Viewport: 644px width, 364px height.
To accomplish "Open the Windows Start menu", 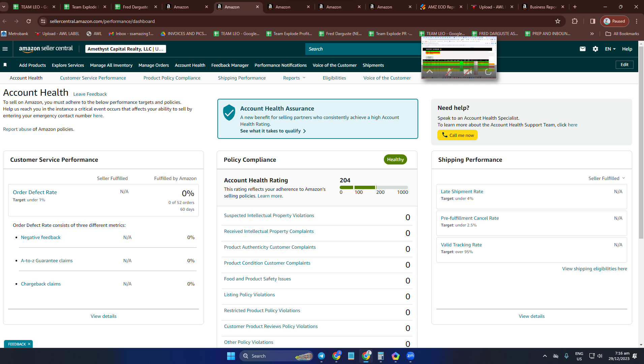I will (231, 356).
